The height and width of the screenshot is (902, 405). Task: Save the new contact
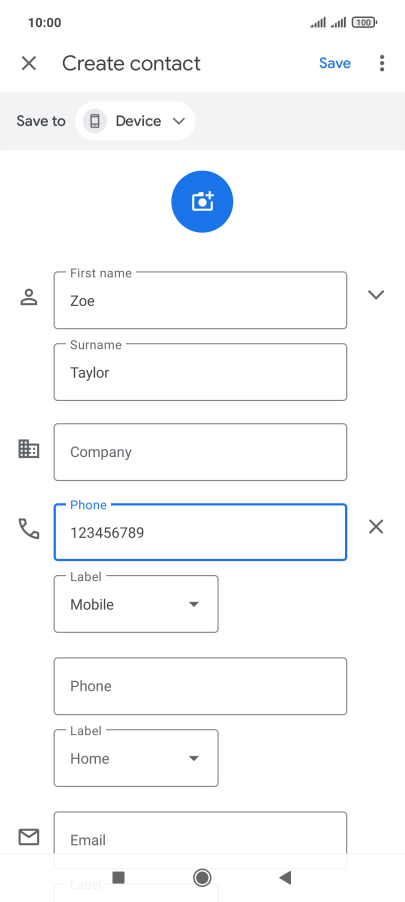pyautogui.click(x=335, y=63)
